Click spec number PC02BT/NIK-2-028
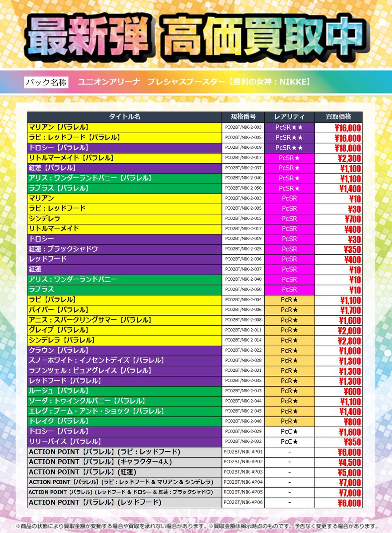Screen dimensions: 392x533 [243, 361]
